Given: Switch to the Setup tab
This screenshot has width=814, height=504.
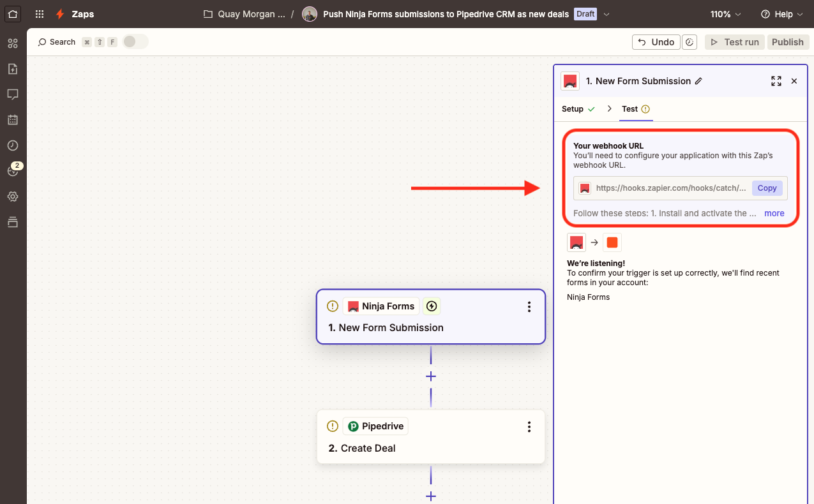Looking at the screenshot, I should coord(578,109).
